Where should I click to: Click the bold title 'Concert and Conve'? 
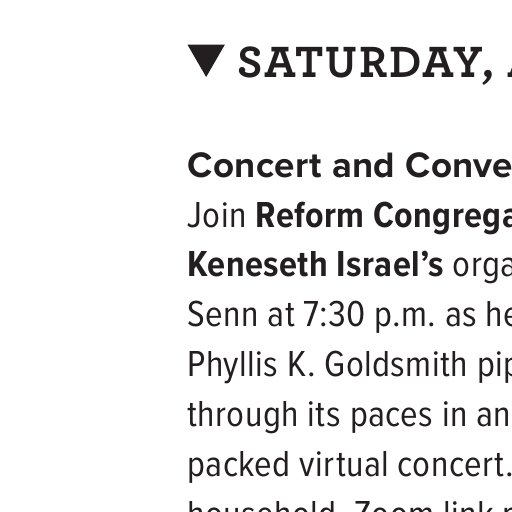coord(350,166)
